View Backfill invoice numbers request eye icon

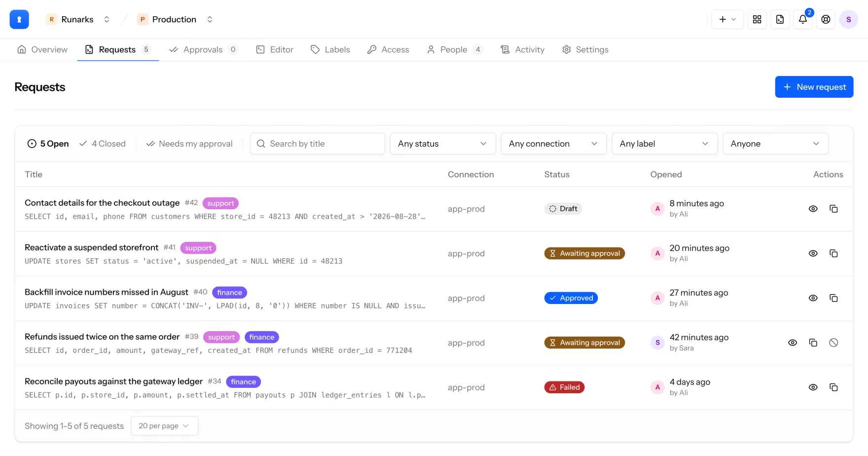(813, 298)
